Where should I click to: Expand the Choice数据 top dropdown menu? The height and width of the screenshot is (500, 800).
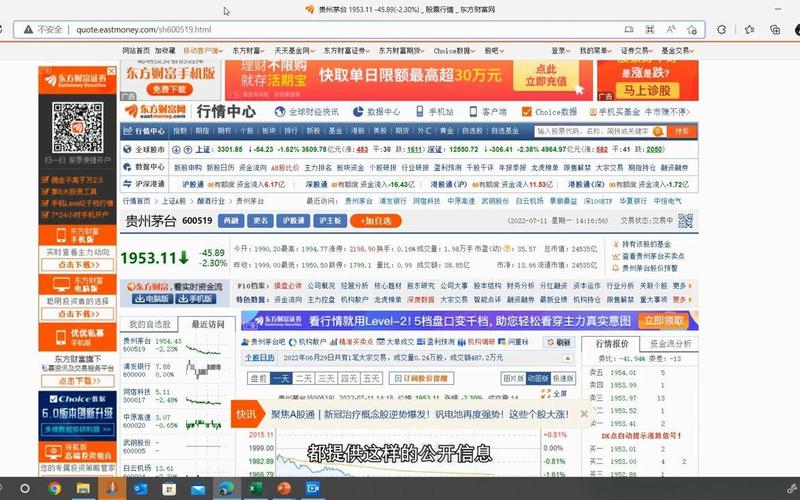click(x=454, y=51)
